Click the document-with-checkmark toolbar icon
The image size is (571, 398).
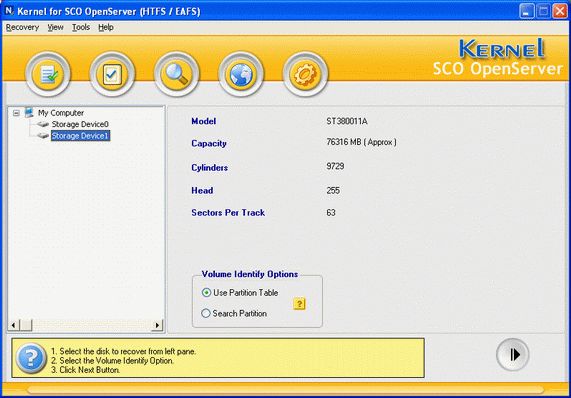coord(48,74)
